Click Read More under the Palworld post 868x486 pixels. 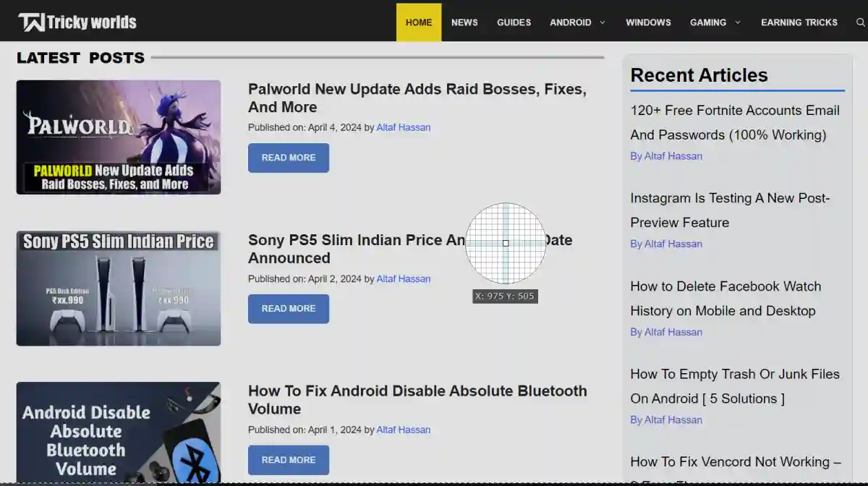(x=289, y=158)
